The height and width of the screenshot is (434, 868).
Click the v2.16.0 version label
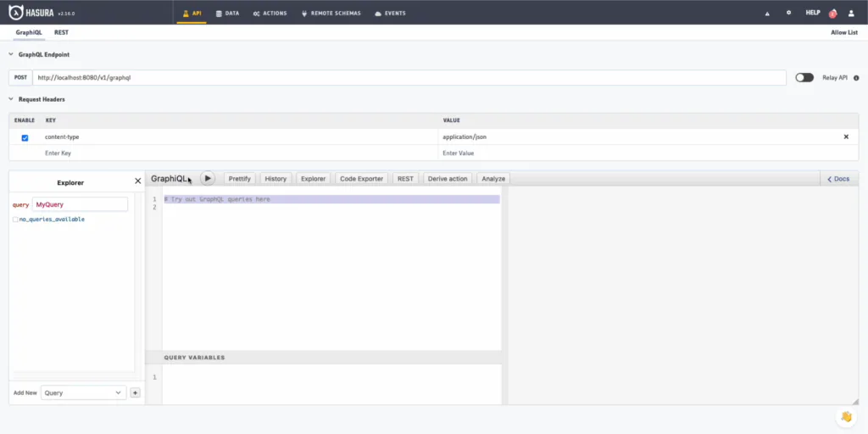pyautogui.click(x=66, y=14)
